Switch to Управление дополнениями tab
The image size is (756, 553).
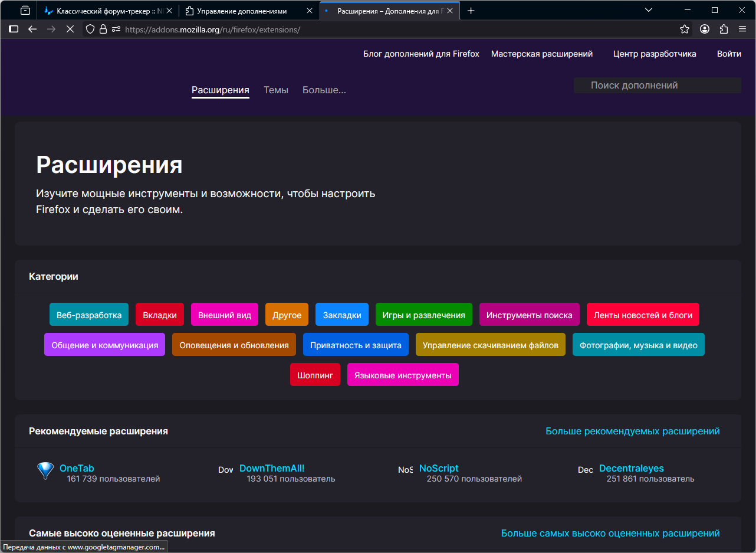[x=248, y=11]
